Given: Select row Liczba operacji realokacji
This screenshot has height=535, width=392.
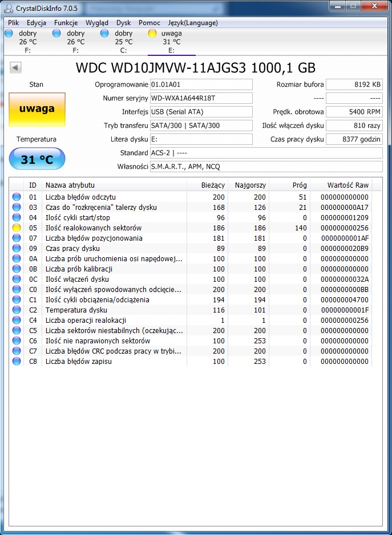Looking at the screenshot, I should point(191,320).
